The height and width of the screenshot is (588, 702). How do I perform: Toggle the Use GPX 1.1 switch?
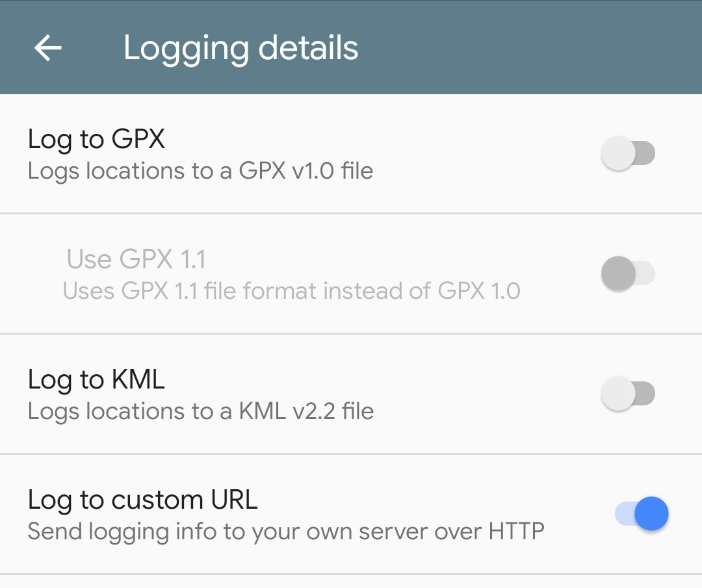click(628, 274)
